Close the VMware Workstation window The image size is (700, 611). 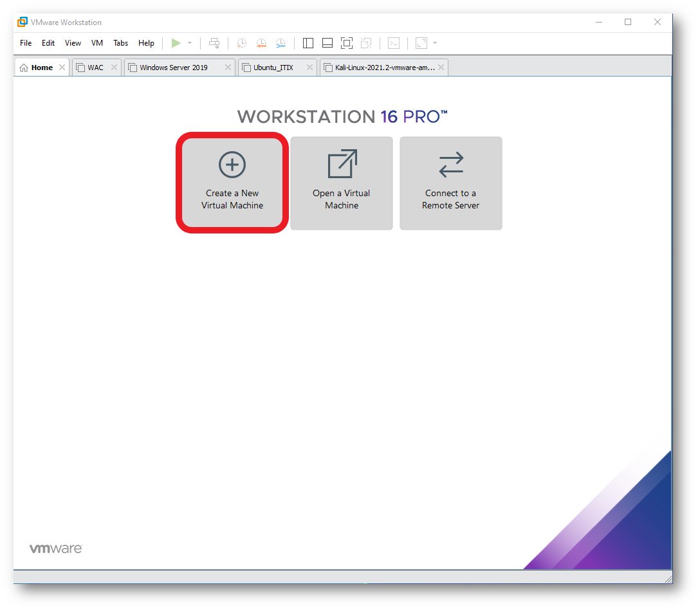click(657, 22)
